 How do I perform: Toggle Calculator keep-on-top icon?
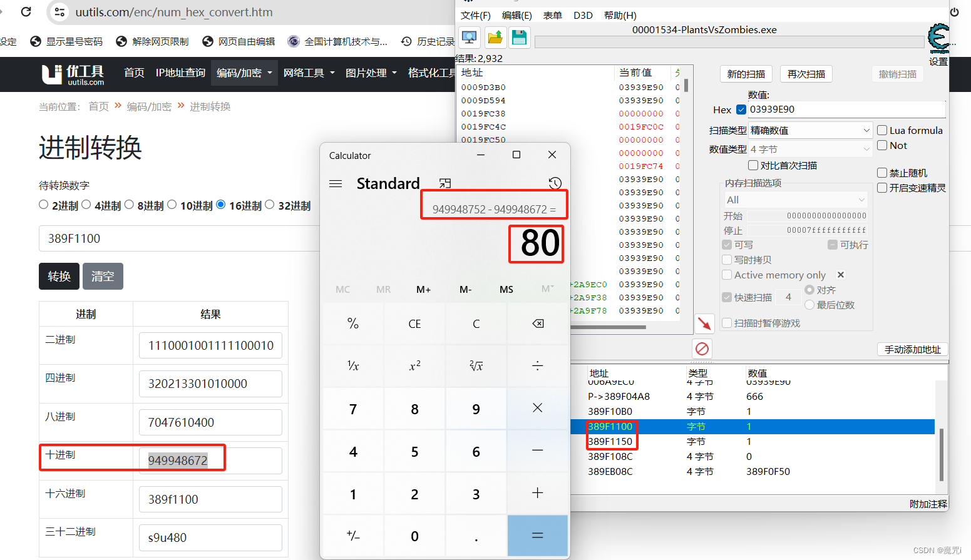(x=445, y=183)
